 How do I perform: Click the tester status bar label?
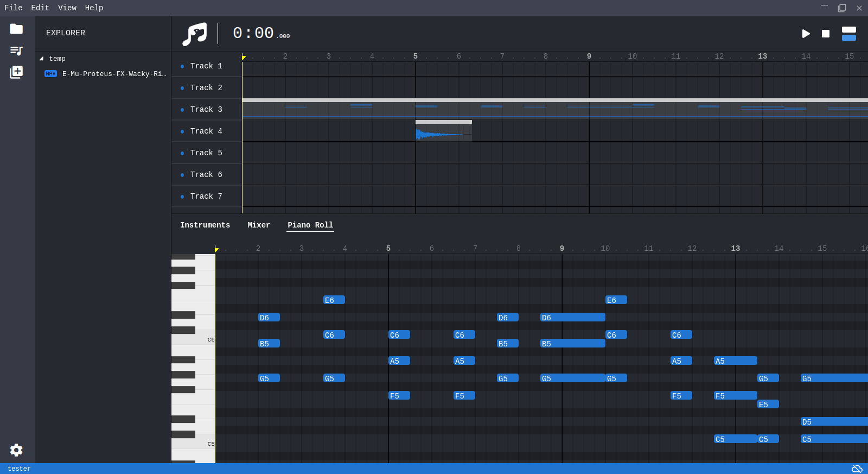tap(19, 469)
